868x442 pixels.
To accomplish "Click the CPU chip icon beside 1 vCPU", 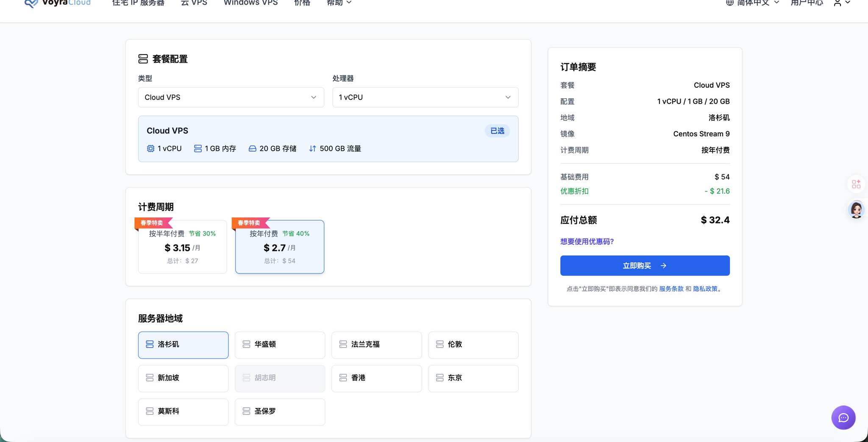I will [x=150, y=149].
